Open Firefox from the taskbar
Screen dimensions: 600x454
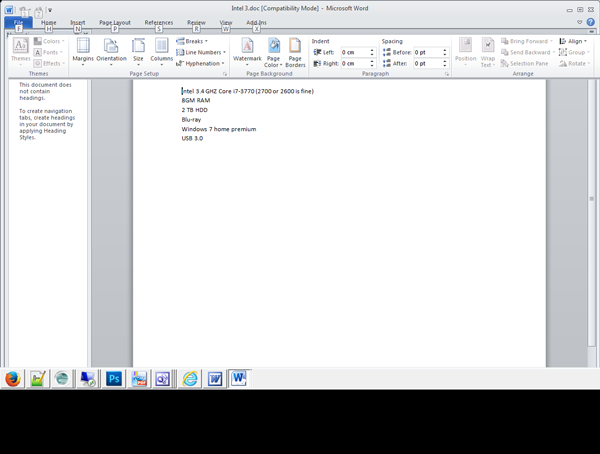click(13, 379)
